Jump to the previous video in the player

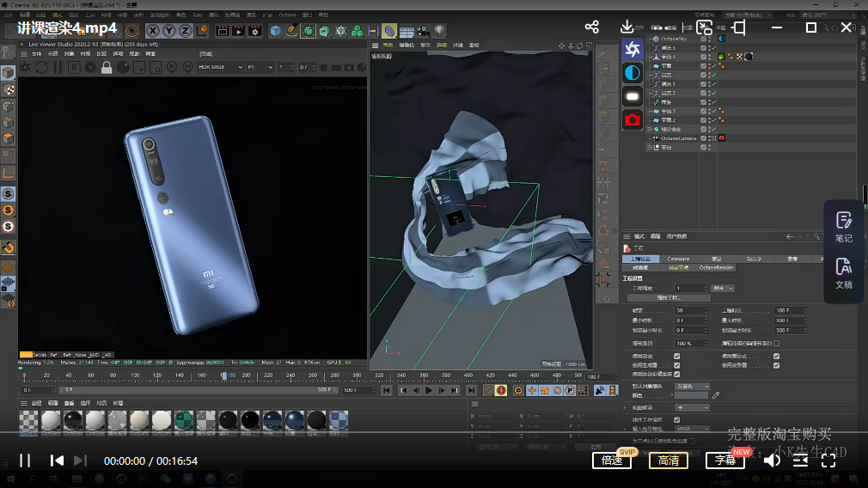[57, 461]
